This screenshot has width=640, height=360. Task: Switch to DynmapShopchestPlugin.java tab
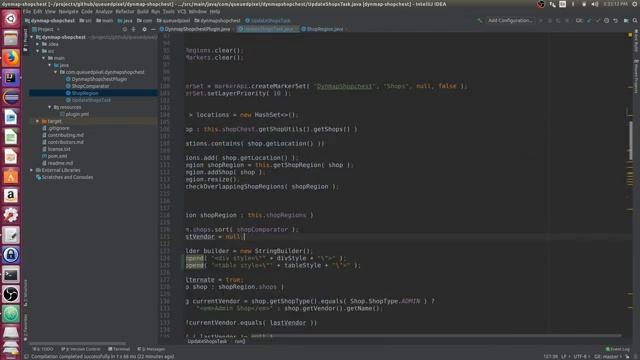coord(196,29)
